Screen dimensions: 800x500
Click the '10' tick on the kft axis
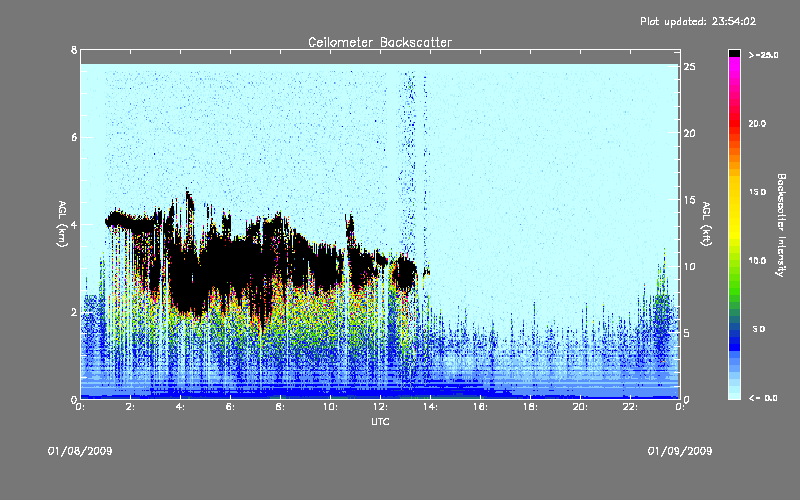pos(689,266)
